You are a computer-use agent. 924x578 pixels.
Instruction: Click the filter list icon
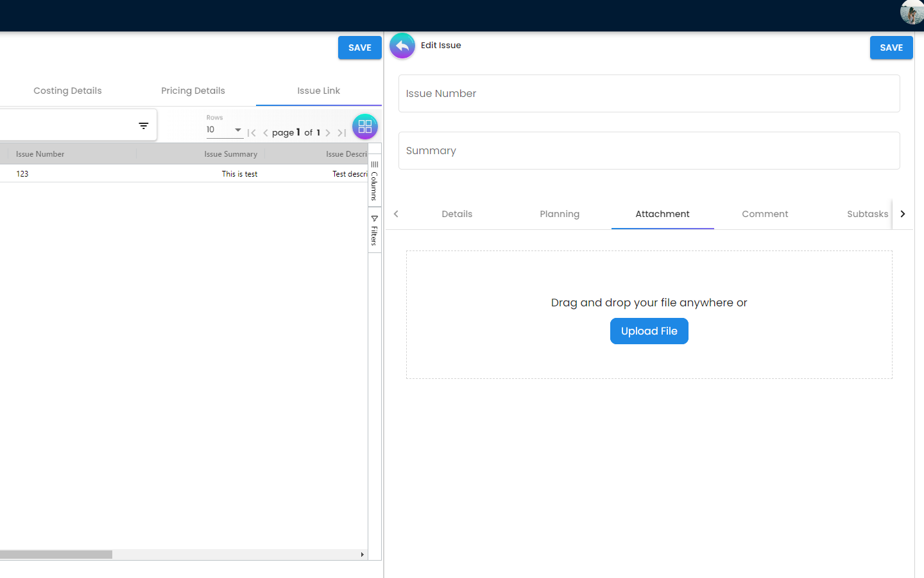point(144,126)
